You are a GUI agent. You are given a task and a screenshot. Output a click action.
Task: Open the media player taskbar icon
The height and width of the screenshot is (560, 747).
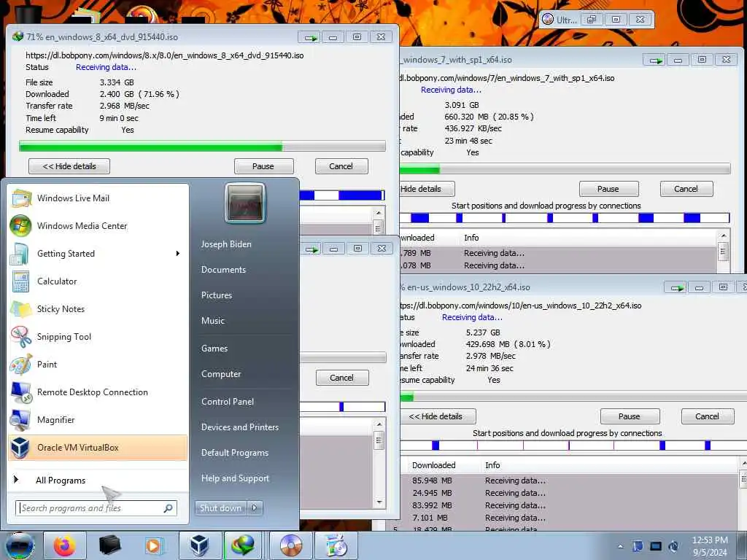(153, 545)
